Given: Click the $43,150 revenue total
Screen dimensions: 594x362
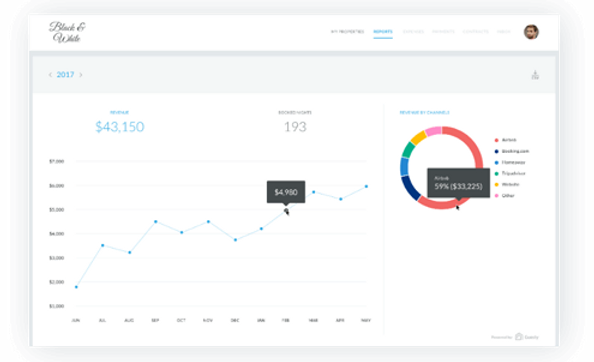Looking at the screenshot, I should pyautogui.click(x=120, y=126).
